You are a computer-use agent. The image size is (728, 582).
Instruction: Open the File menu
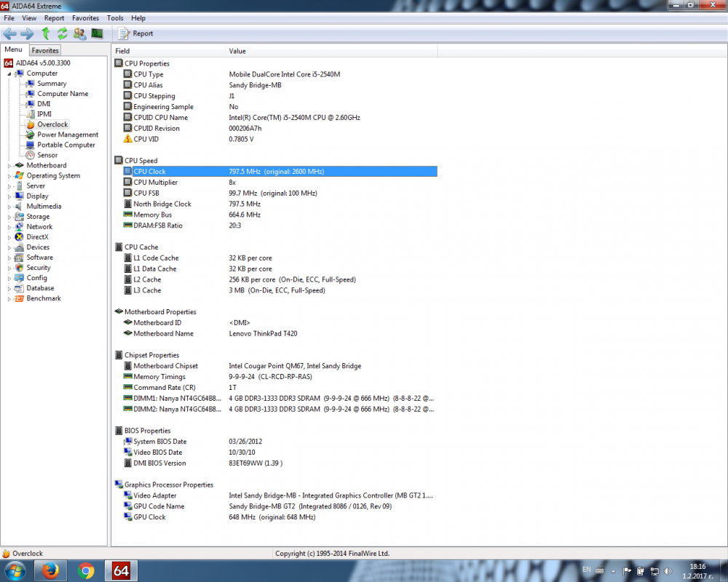(x=9, y=18)
